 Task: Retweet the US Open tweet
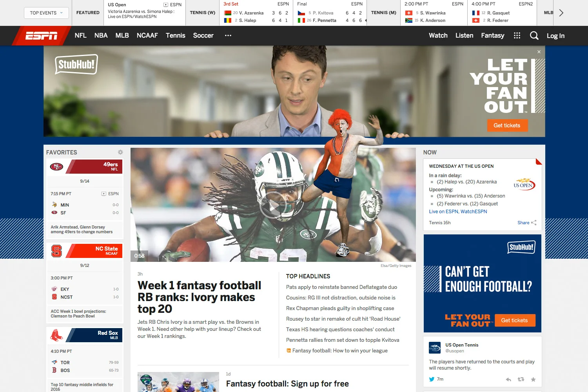pos(521,379)
